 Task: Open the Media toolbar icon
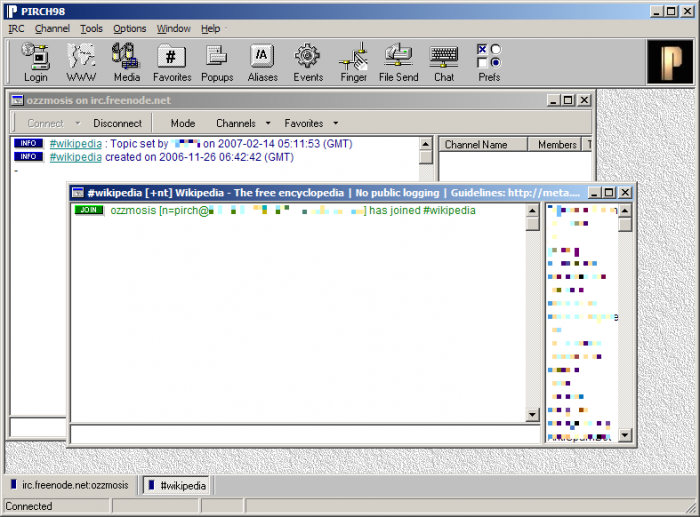tap(126, 57)
